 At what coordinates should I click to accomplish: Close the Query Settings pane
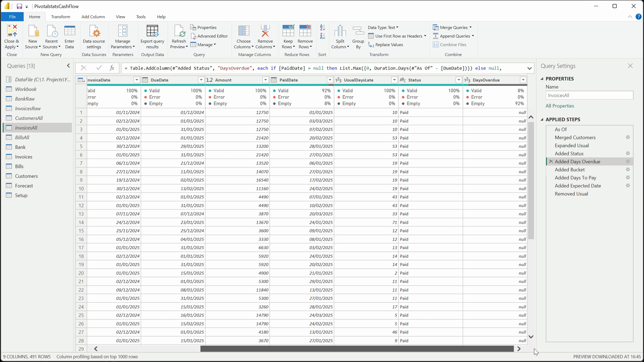pyautogui.click(x=630, y=66)
